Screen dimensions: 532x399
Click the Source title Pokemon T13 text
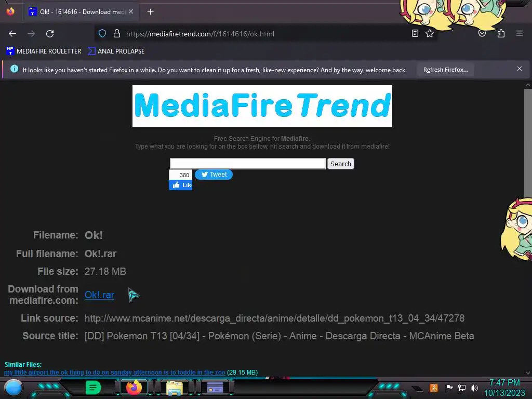coord(279,336)
